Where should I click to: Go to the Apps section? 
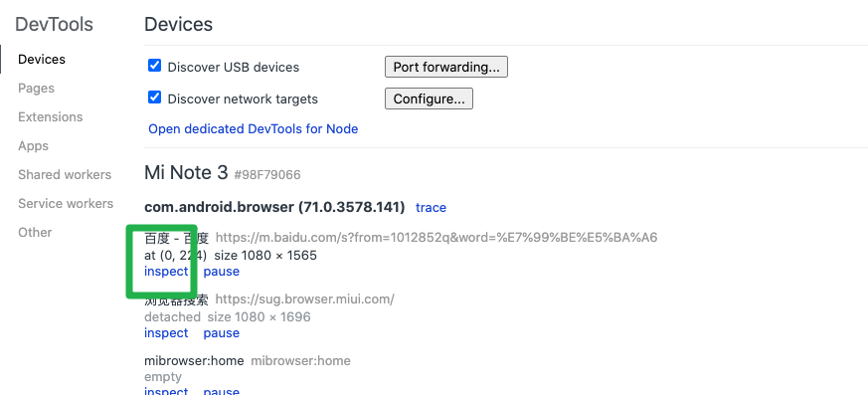coord(33,145)
